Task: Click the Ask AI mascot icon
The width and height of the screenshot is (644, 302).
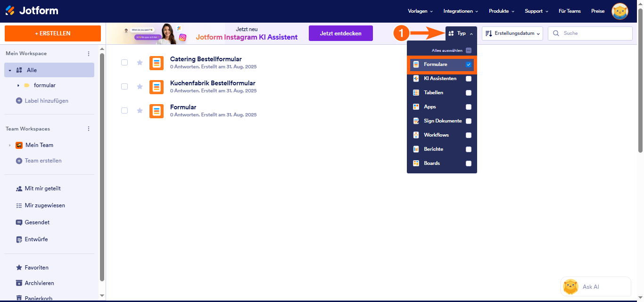Action: pyautogui.click(x=571, y=286)
